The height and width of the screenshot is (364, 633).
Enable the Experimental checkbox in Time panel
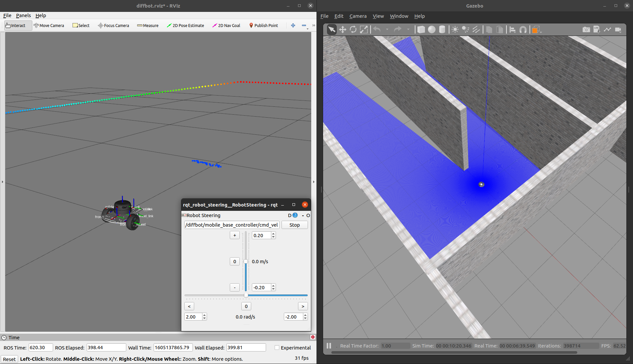277,348
